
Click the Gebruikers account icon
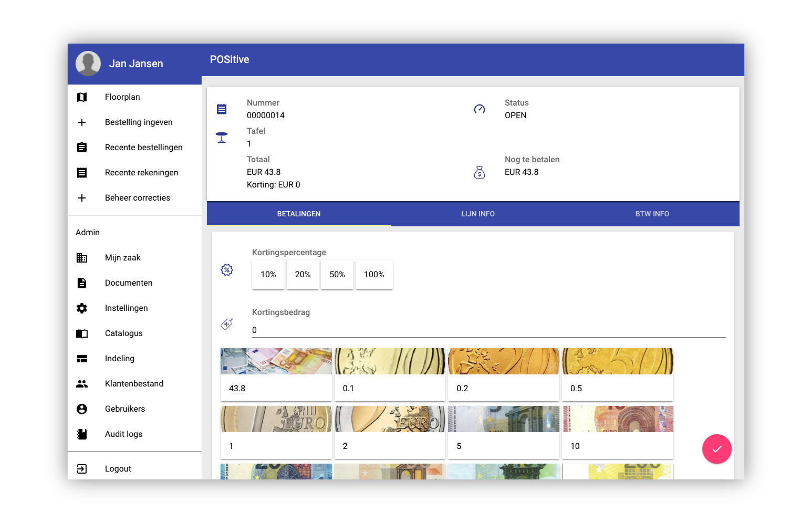click(x=82, y=409)
